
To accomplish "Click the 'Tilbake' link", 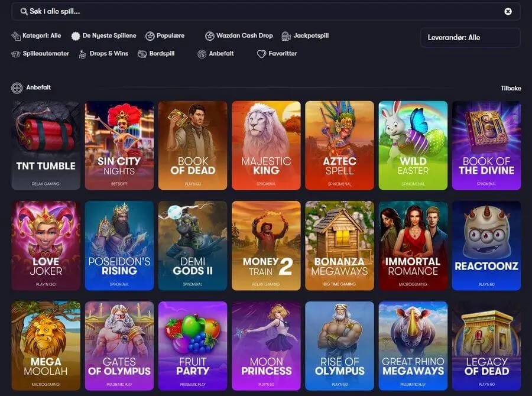I will coord(511,88).
